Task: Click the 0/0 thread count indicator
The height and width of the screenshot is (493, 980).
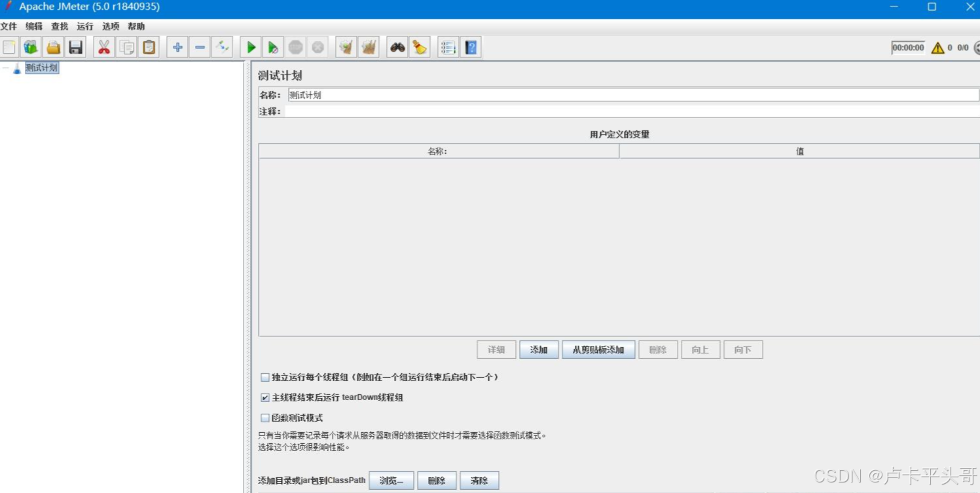Action: pos(963,48)
